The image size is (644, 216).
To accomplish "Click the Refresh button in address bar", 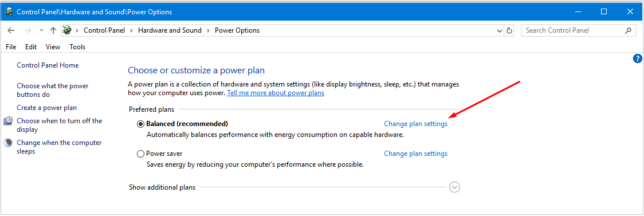I will pyautogui.click(x=509, y=30).
